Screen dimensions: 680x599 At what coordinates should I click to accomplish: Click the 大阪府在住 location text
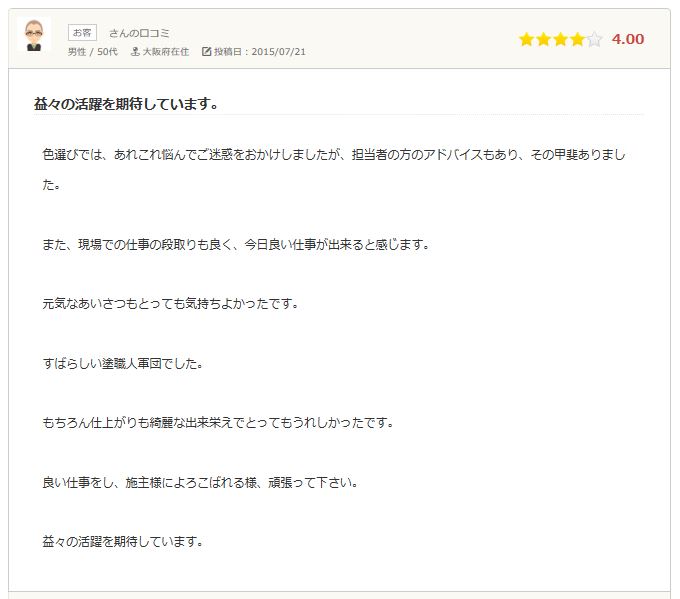[x=166, y=52]
